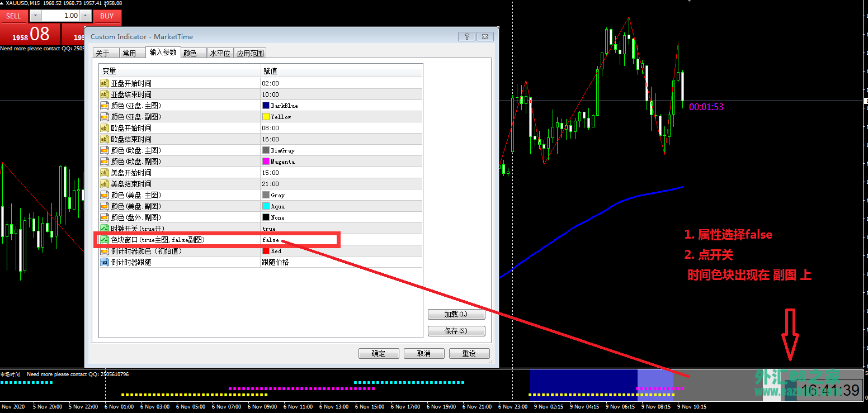Click the 16:41:39 clock label on chart
Image resolution: width=868 pixels, height=413 pixels.
coord(829,390)
